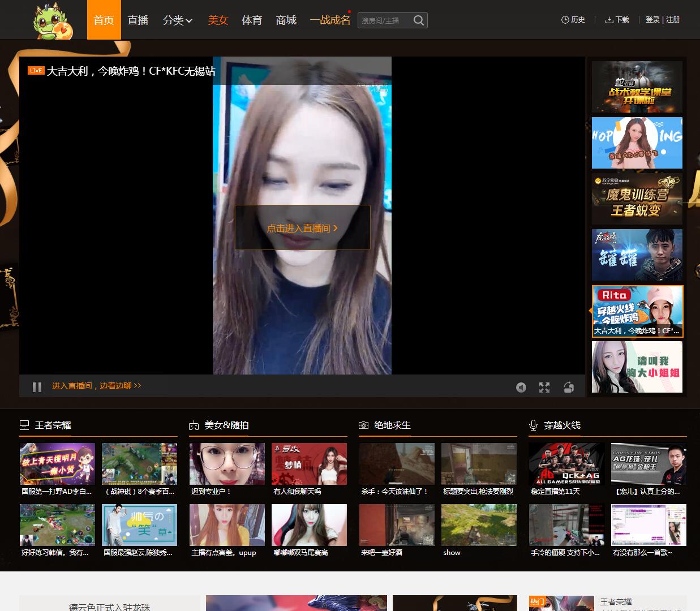
Task: Click the rotate screen icon in player bar
Action: pyautogui.click(x=569, y=387)
